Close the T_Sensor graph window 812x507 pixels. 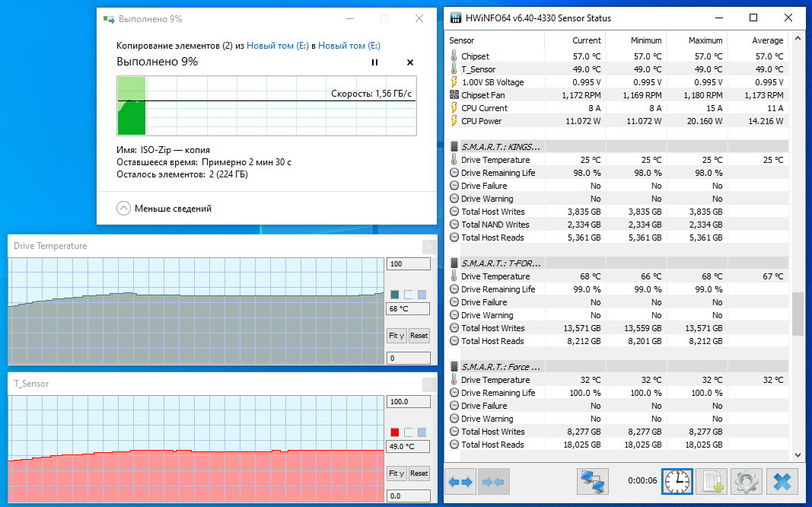point(428,384)
